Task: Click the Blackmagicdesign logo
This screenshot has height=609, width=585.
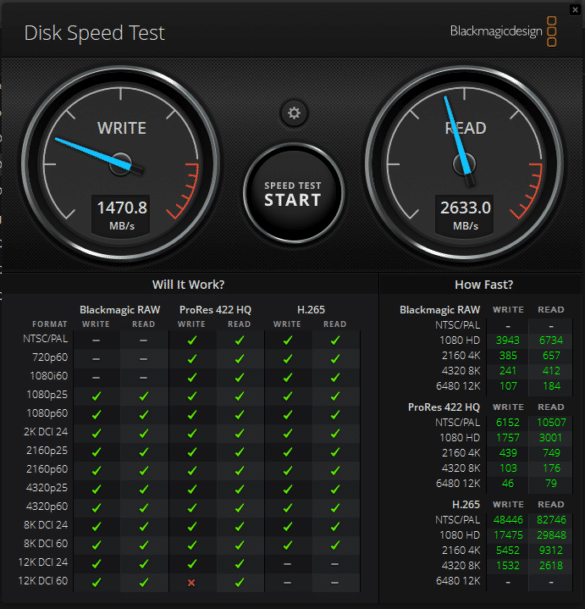Action: [x=503, y=31]
